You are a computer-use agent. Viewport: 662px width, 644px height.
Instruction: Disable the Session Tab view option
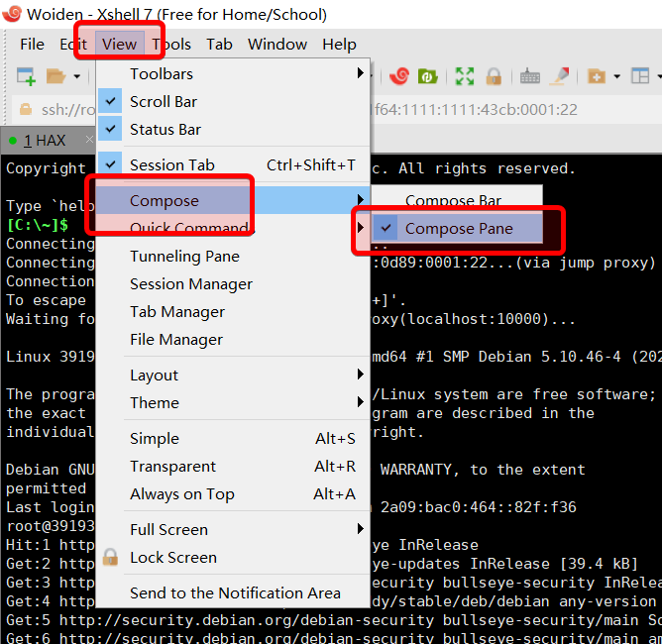pos(171,165)
